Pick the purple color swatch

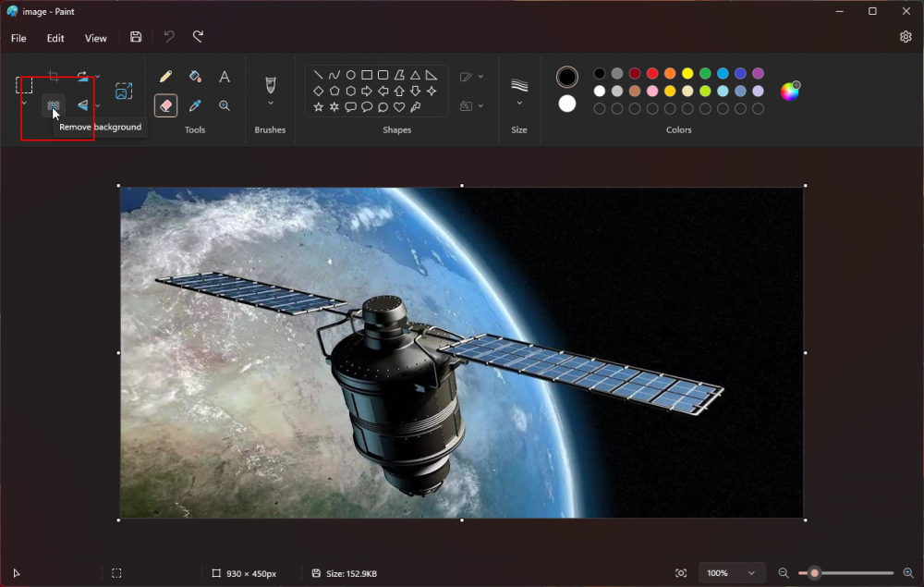(759, 73)
